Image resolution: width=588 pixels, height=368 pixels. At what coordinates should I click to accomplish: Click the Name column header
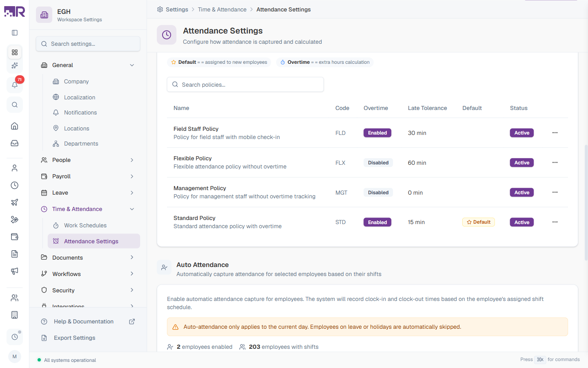coord(181,108)
